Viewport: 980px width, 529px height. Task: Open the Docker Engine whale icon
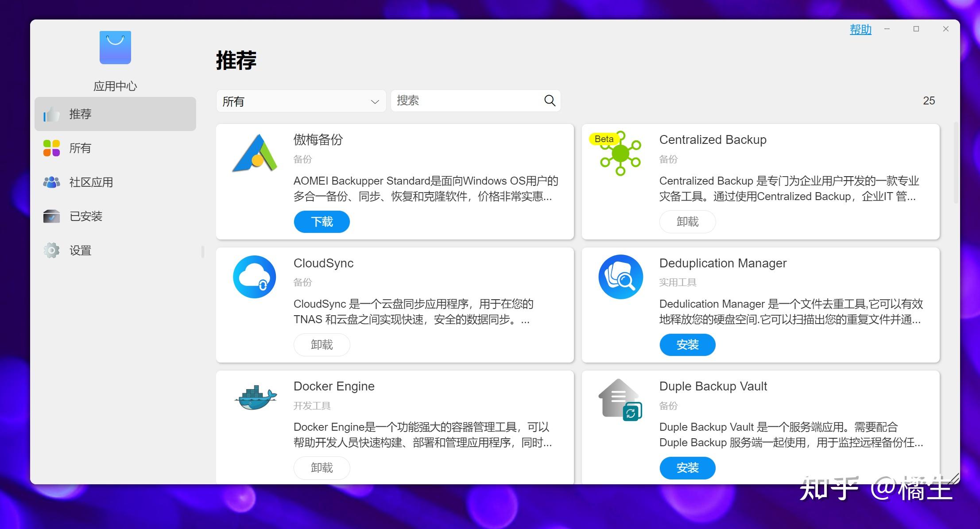[256, 397]
